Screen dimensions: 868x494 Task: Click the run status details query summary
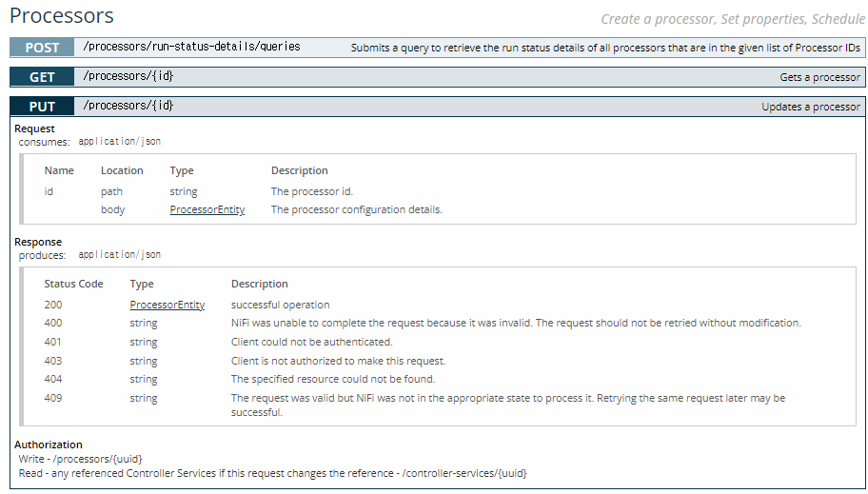[x=605, y=49]
